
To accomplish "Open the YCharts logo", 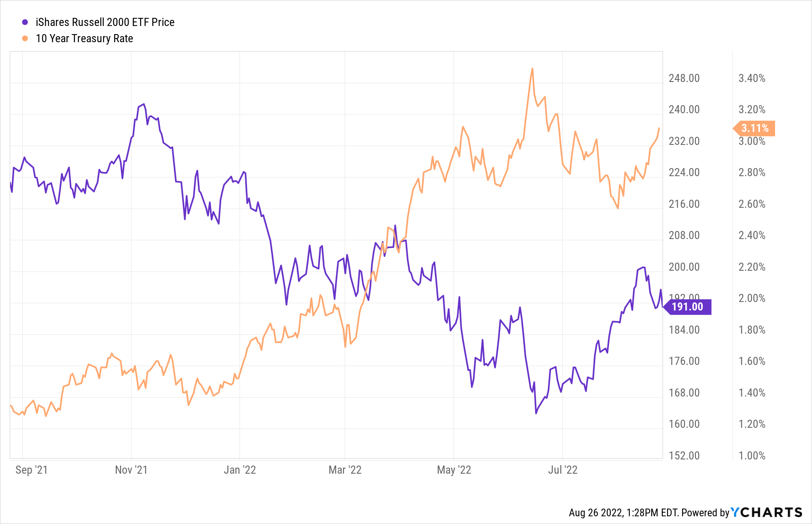I will 767,512.
